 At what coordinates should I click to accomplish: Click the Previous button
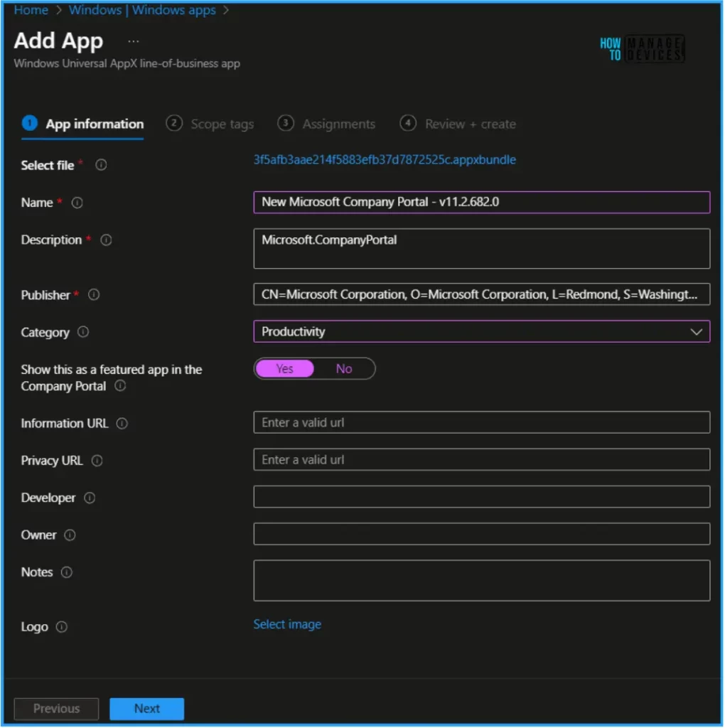[x=56, y=709]
